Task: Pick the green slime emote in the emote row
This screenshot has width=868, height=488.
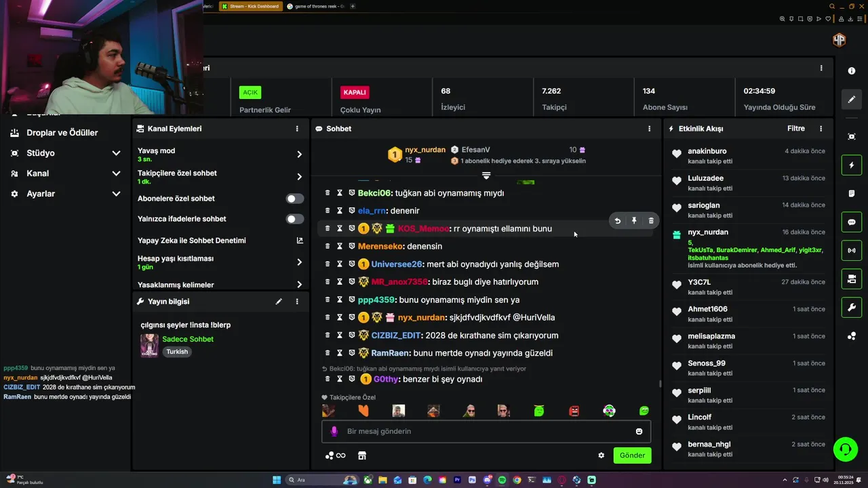Action: pos(539,411)
